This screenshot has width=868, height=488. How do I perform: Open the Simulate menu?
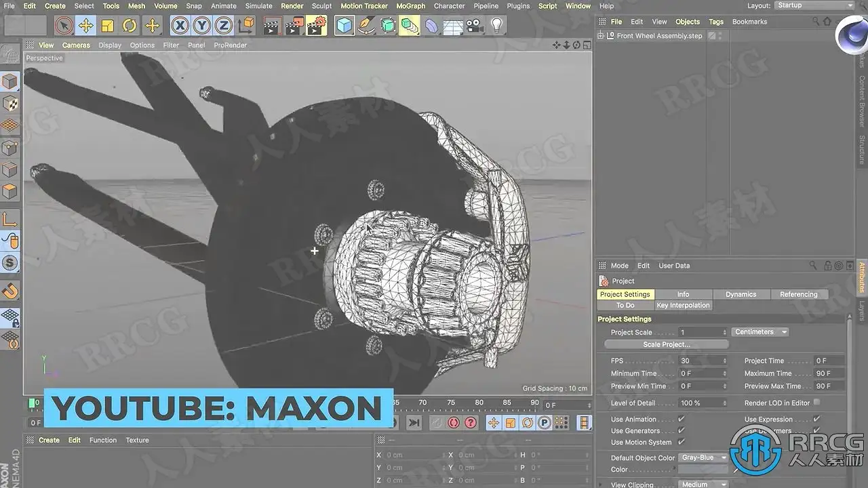258,6
